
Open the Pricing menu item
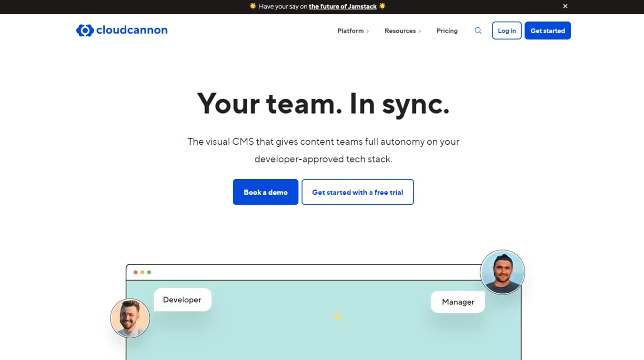[x=447, y=30]
